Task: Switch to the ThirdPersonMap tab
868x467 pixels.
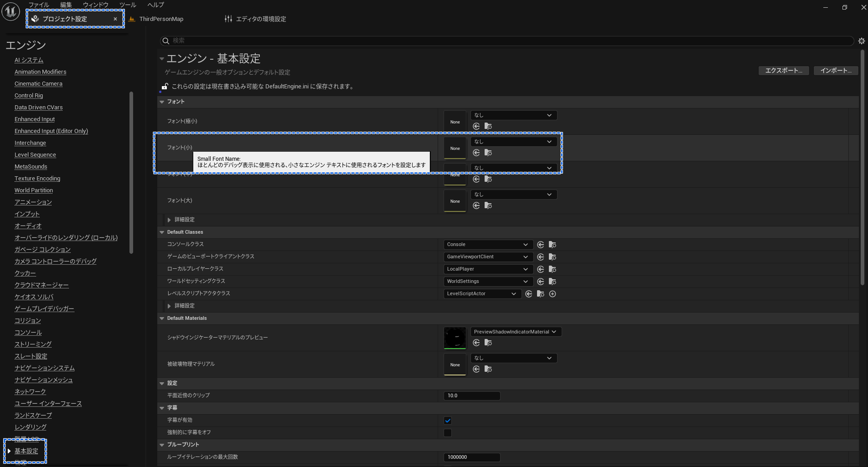Action: [x=161, y=19]
